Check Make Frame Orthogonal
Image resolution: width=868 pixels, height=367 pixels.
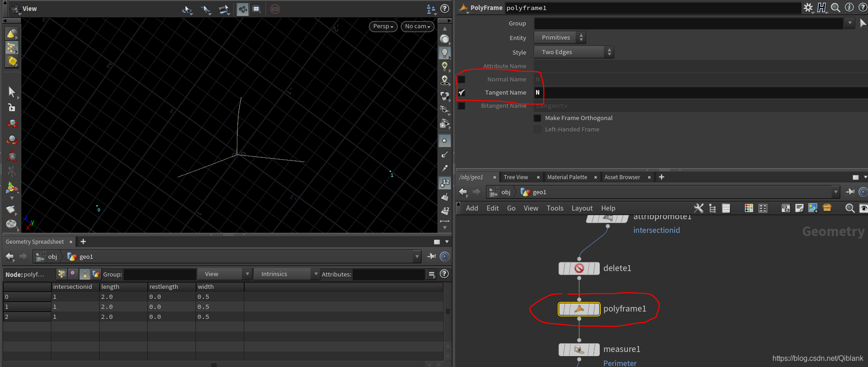click(x=537, y=118)
